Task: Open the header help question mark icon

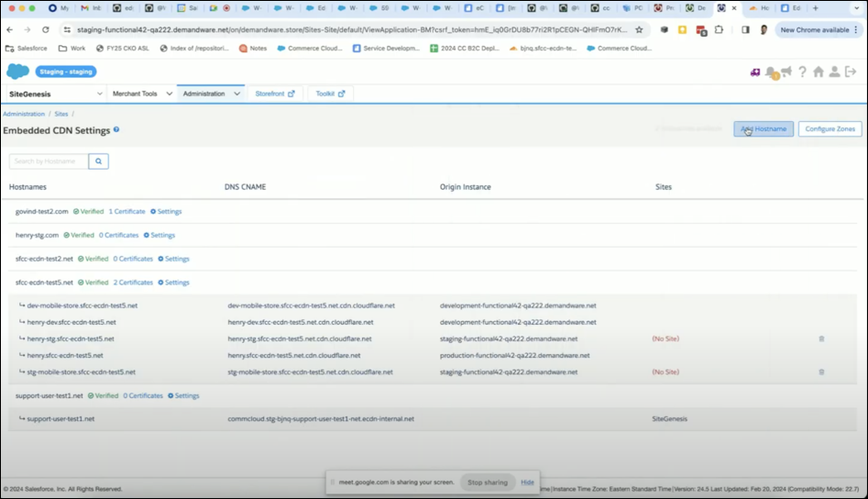Action: [802, 72]
